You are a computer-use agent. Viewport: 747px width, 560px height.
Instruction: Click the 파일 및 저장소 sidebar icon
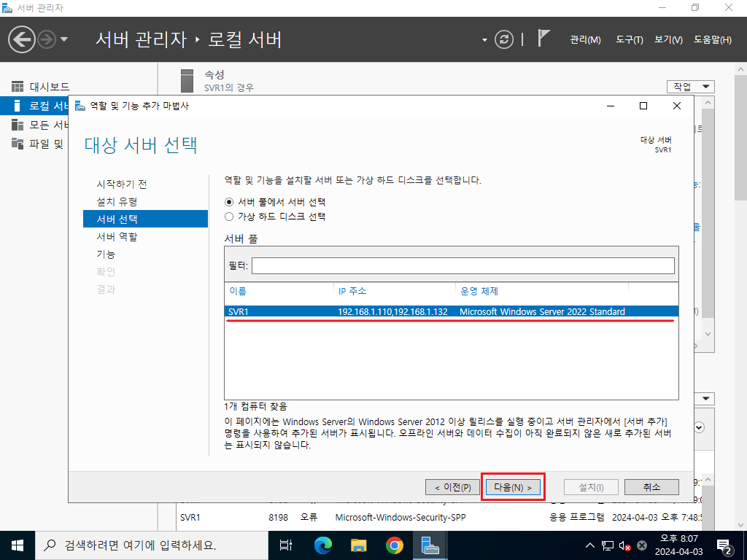pos(18,144)
